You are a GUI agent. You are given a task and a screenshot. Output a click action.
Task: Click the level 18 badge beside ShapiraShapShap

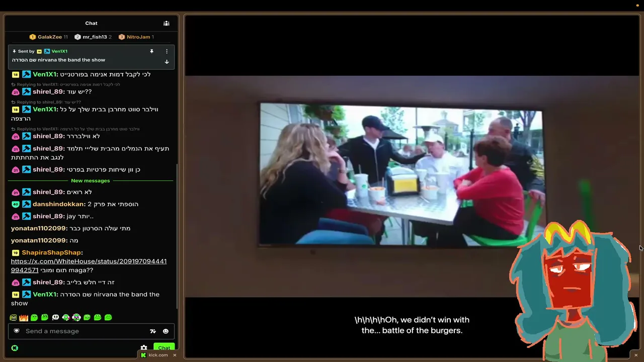(x=16, y=252)
